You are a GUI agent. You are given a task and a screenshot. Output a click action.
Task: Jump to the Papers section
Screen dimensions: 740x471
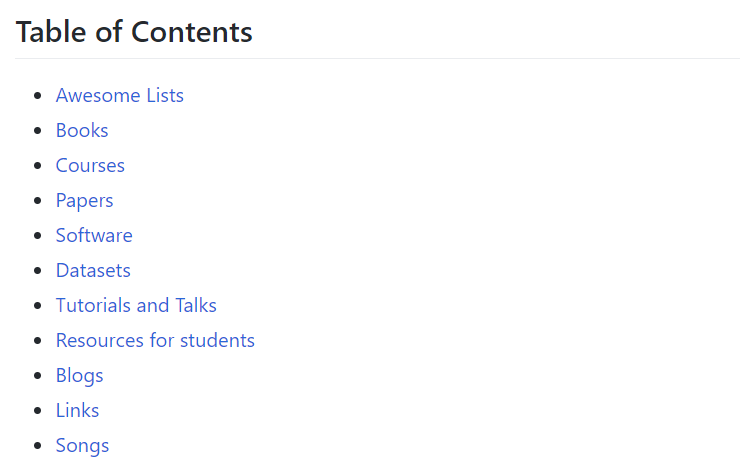click(x=84, y=201)
